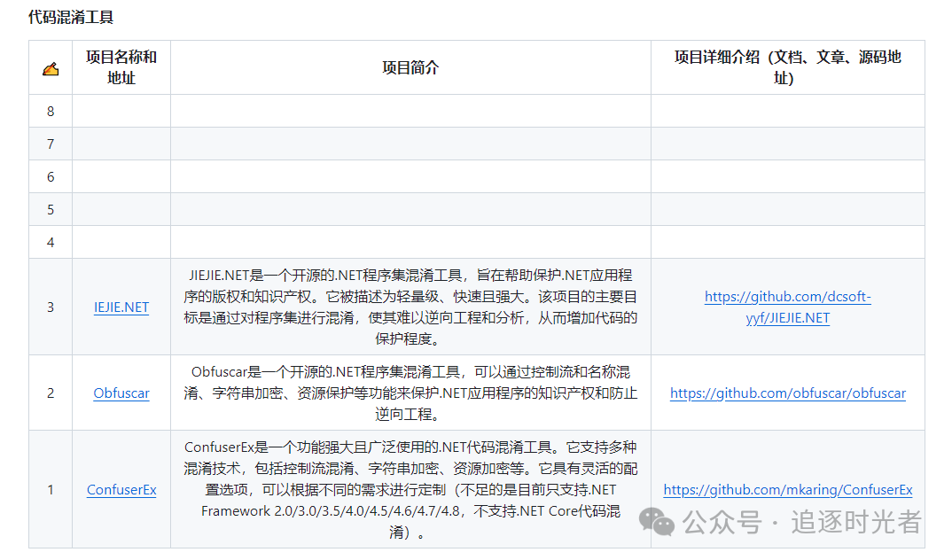Click the 代码混淆工具 heading
The width and height of the screenshot is (952, 560).
71,17
